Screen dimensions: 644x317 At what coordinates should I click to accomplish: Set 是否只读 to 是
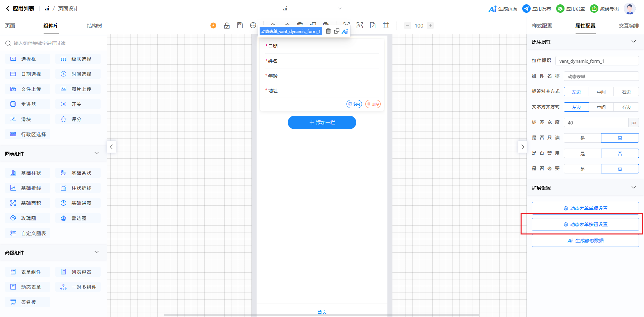pos(582,138)
